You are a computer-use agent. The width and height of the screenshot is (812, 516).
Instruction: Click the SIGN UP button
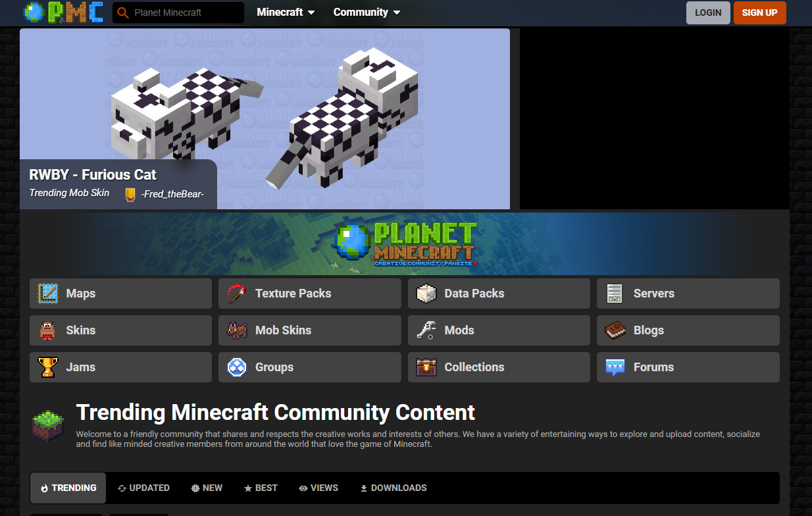pos(759,13)
